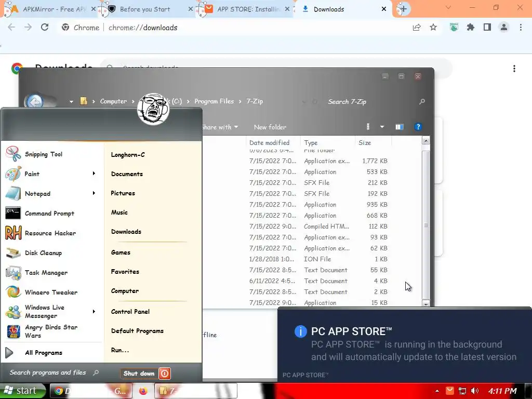This screenshot has height=399, width=532.
Task: Open volume control in system tray
Action: pos(475,391)
